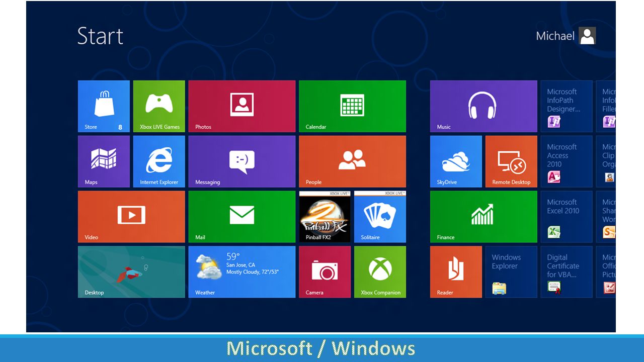Click the 59° temperature on Weather tile
Image resolution: width=644 pixels, height=362 pixels.
tap(233, 256)
